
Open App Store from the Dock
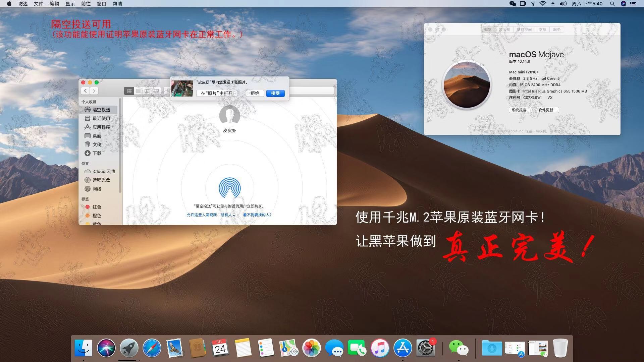(402, 348)
